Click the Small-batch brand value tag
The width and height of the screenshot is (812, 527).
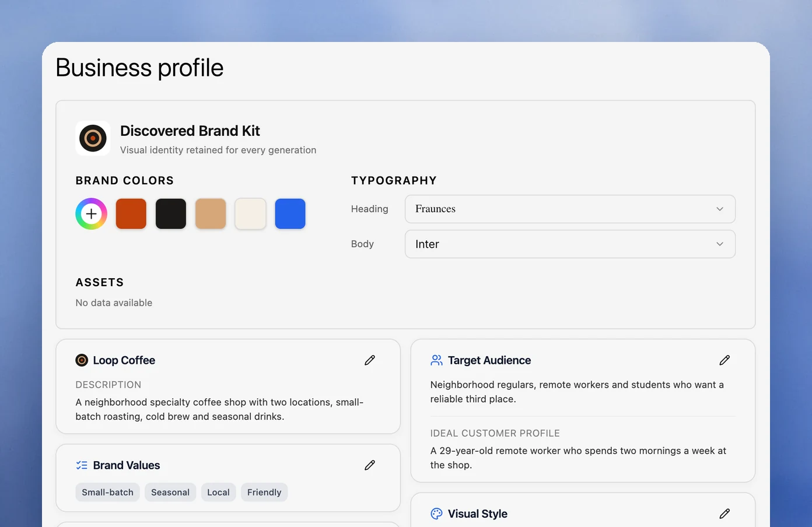[107, 492]
